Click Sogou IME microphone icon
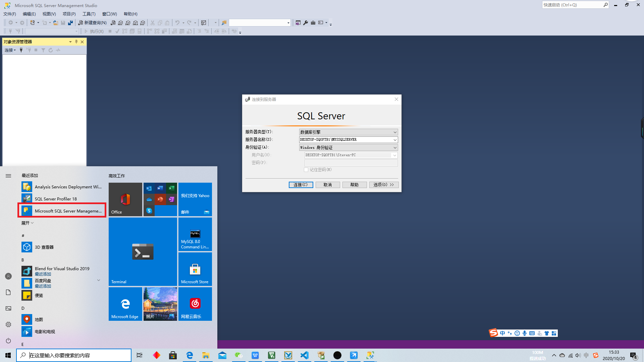644x362 pixels. [525, 333]
